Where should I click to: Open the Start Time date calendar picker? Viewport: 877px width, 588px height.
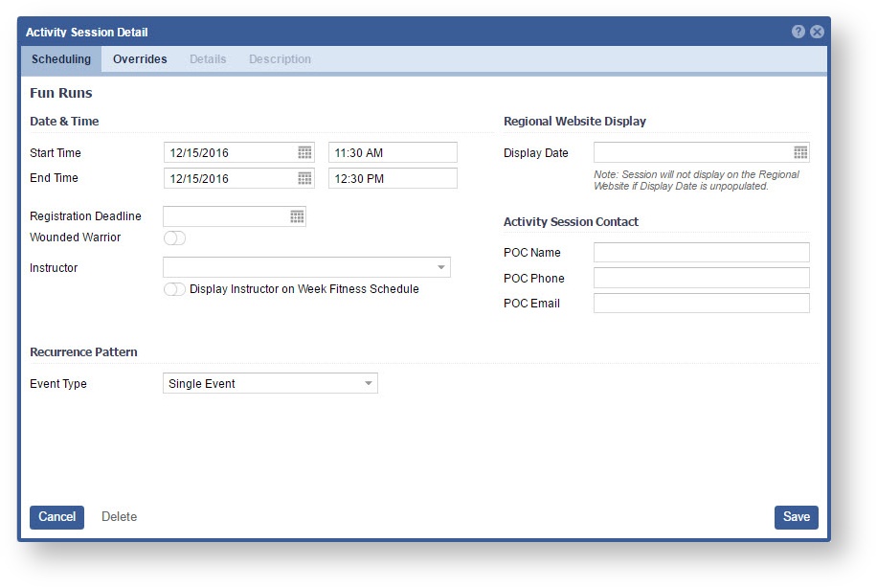click(x=304, y=152)
